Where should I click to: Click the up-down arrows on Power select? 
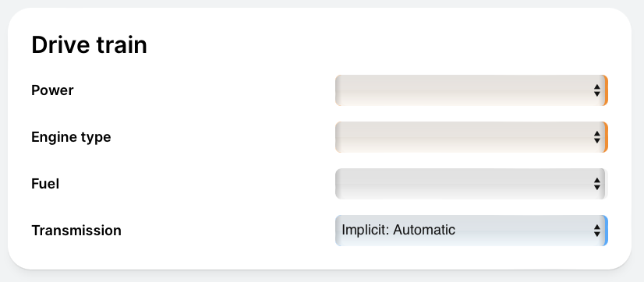[596, 90]
